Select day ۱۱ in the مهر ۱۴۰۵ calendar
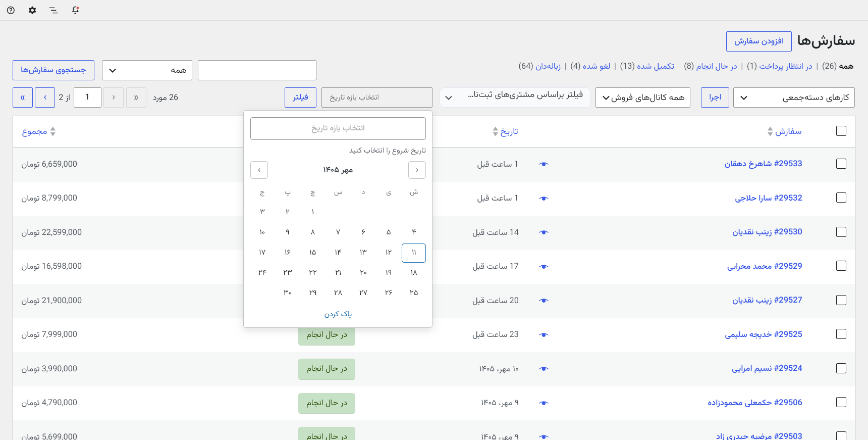 [414, 253]
